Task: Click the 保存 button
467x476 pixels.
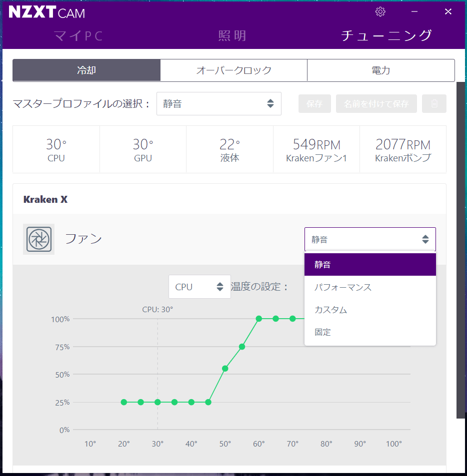Action: (x=314, y=103)
